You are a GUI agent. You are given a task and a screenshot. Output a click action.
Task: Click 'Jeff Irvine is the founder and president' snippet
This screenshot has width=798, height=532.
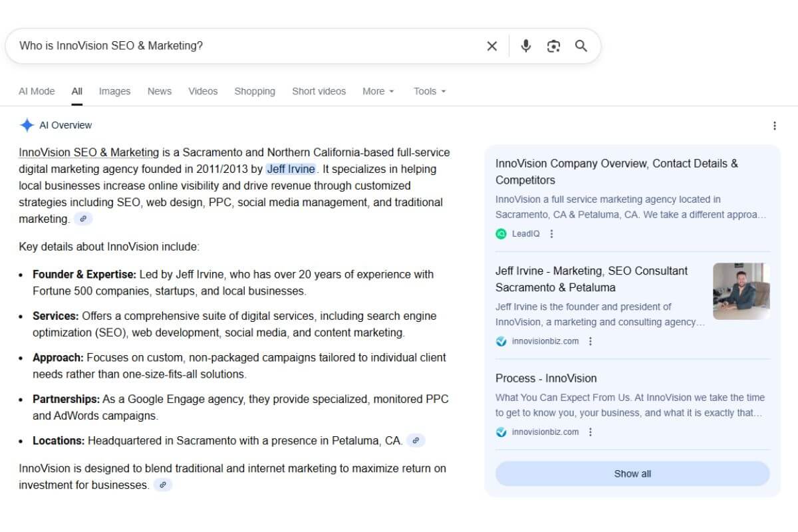pyautogui.click(x=600, y=315)
